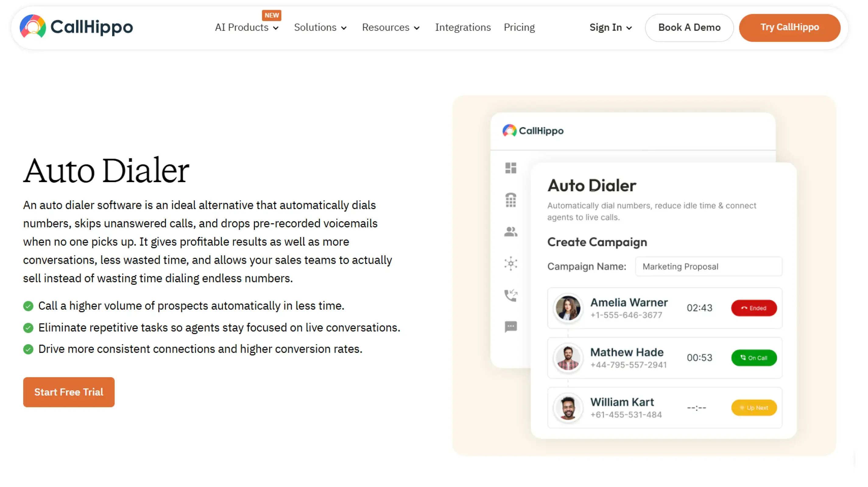Open the Sign In dropdown
868x487 pixels.
tap(610, 27)
